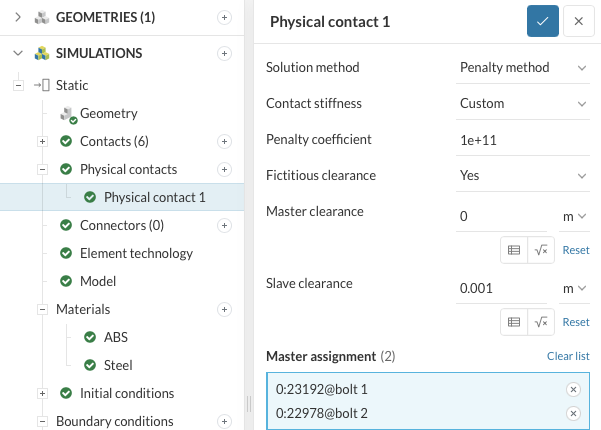Image resolution: width=601 pixels, height=430 pixels.
Task: Click the Static analysis type icon
Action: [42, 85]
